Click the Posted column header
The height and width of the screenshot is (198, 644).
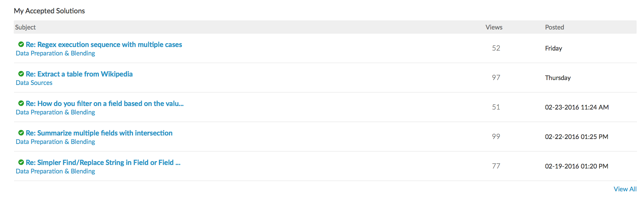pyautogui.click(x=554, y=27)
